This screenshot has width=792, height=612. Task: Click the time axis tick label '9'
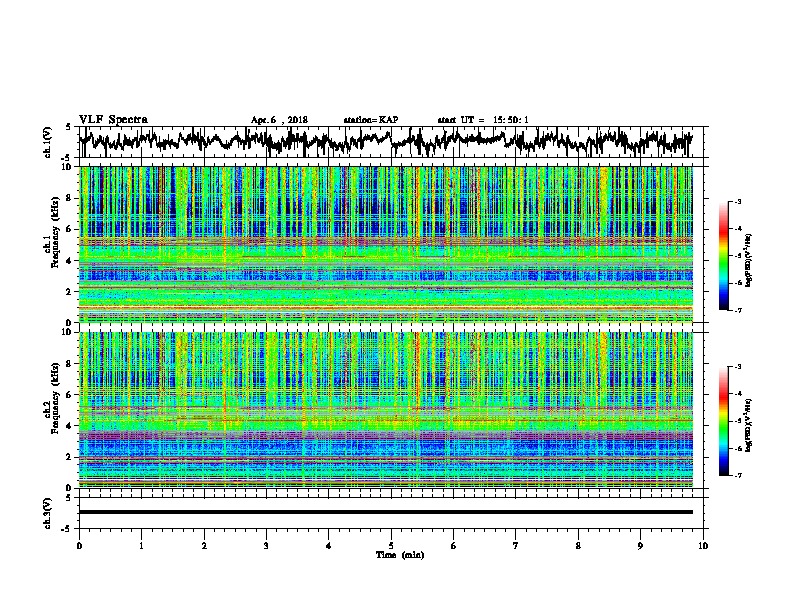(640, 546)
